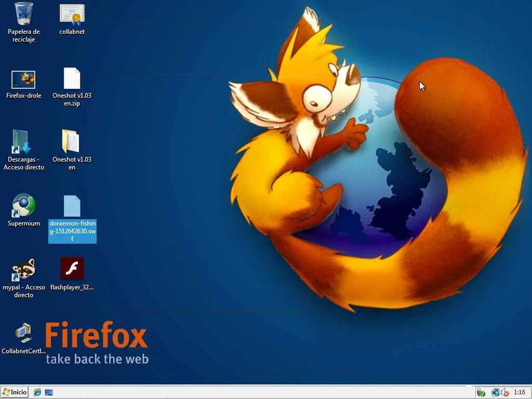This screenshot has height=399, width=532.
Task: Open the Inicio start menu
Action: coord(14,392)
